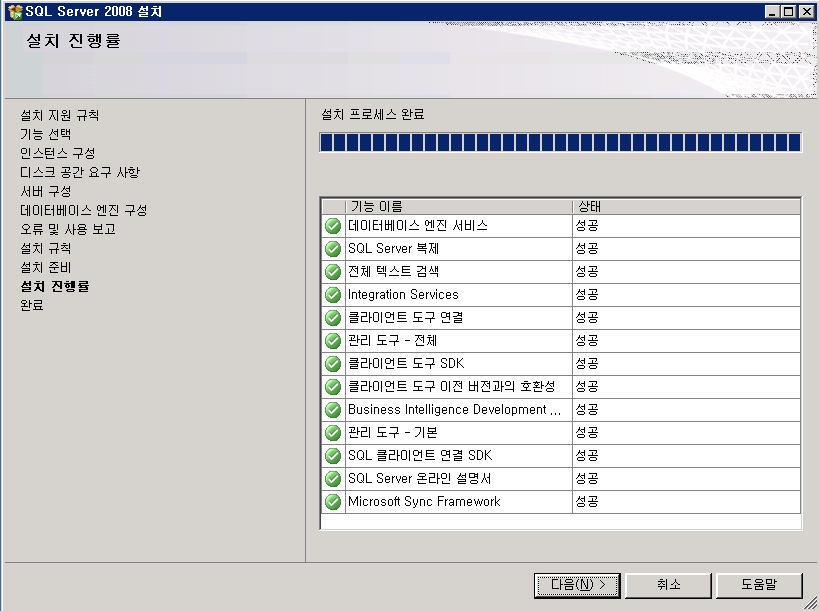Click 성공 status of 관리 도구 - 기본
The height and width of the screenshot is (611, 819).
[587, 432]
